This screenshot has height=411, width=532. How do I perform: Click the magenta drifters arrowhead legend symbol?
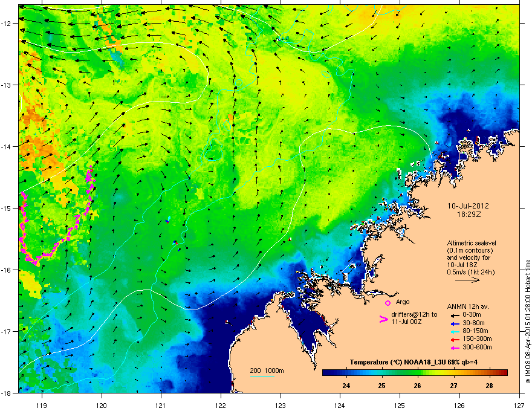click(x=383, y=319)
